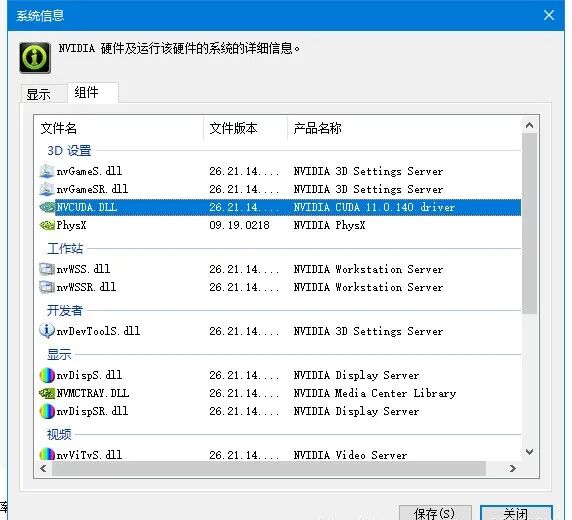Click the nvViTvS.dll video icon
This screenshot has width=572, height=520.
pos(47,454)
